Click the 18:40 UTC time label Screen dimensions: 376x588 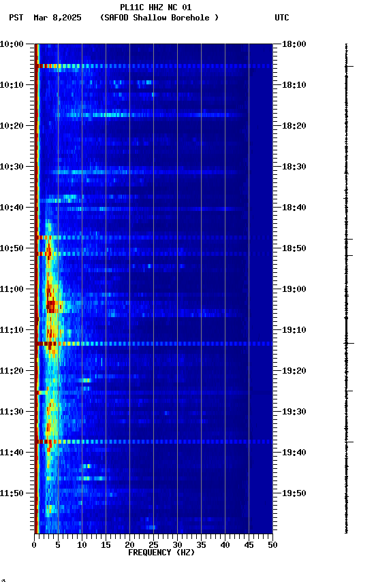(x=294, y=208)
